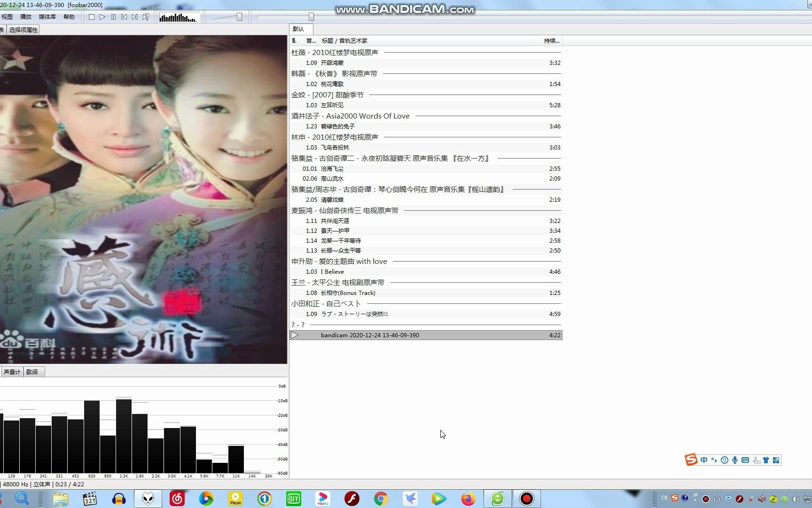
Task: Open Firefox on taskbar
Action: (x=468, y=499)
